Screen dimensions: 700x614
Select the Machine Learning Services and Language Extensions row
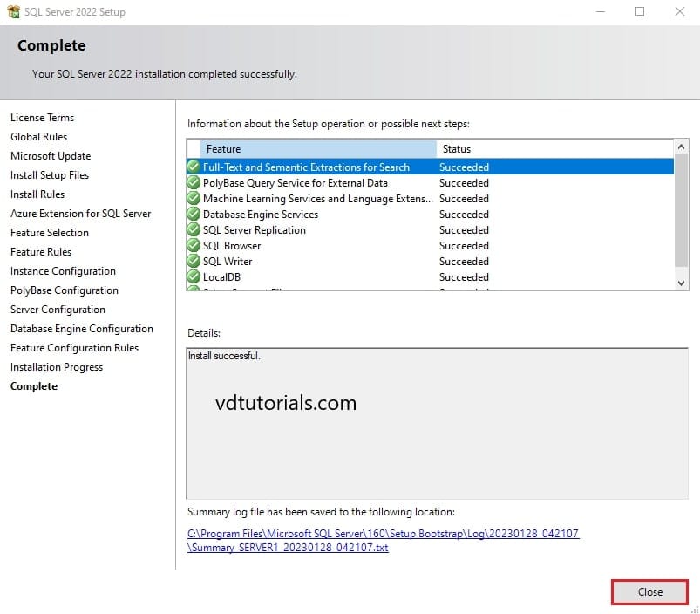(430, 198)
